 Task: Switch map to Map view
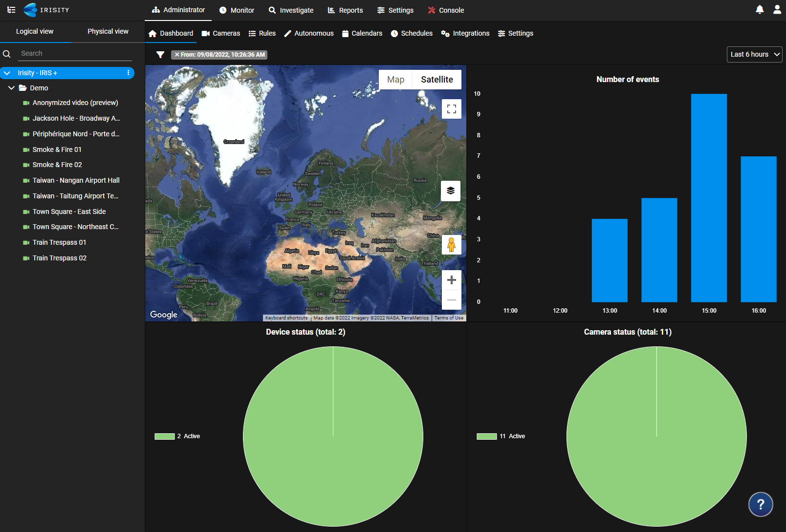point(395,80)
